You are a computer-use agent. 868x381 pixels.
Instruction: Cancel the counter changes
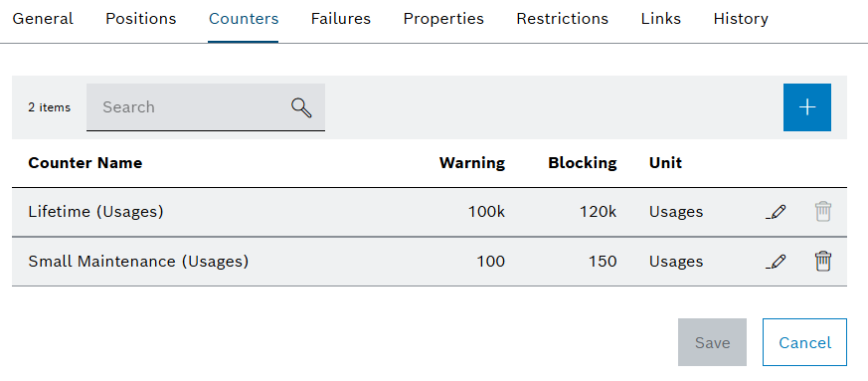coord(804,342)
